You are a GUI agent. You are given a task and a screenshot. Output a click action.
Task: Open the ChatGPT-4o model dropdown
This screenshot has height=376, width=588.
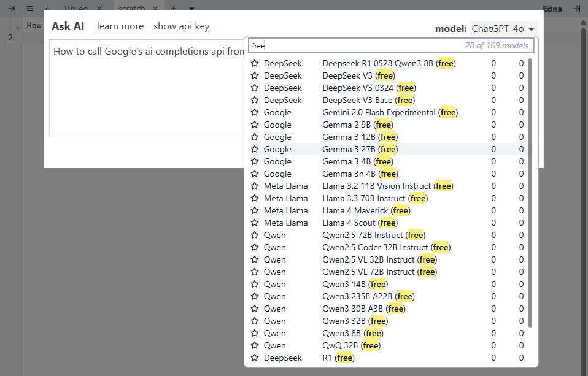(x=504, y=28)
